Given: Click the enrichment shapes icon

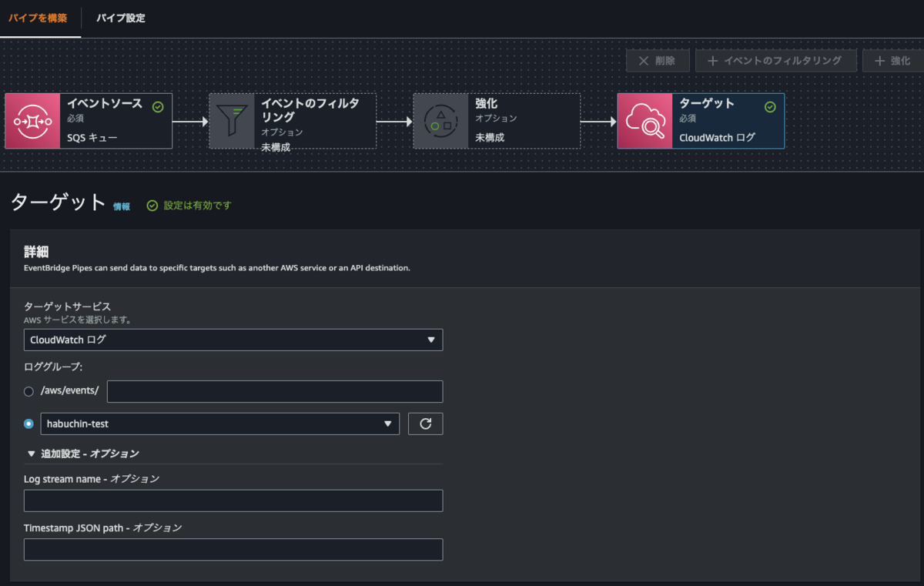Looking at the screenshot, I should [x=441, y=121].
